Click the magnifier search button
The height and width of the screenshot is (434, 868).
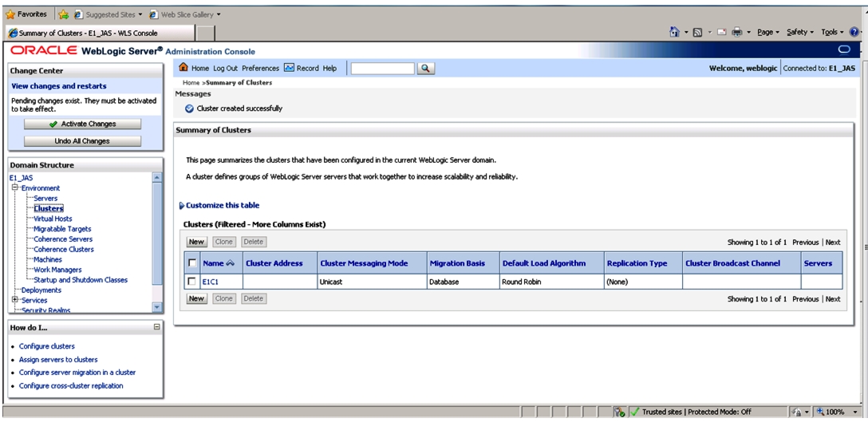tap(425, 68)
